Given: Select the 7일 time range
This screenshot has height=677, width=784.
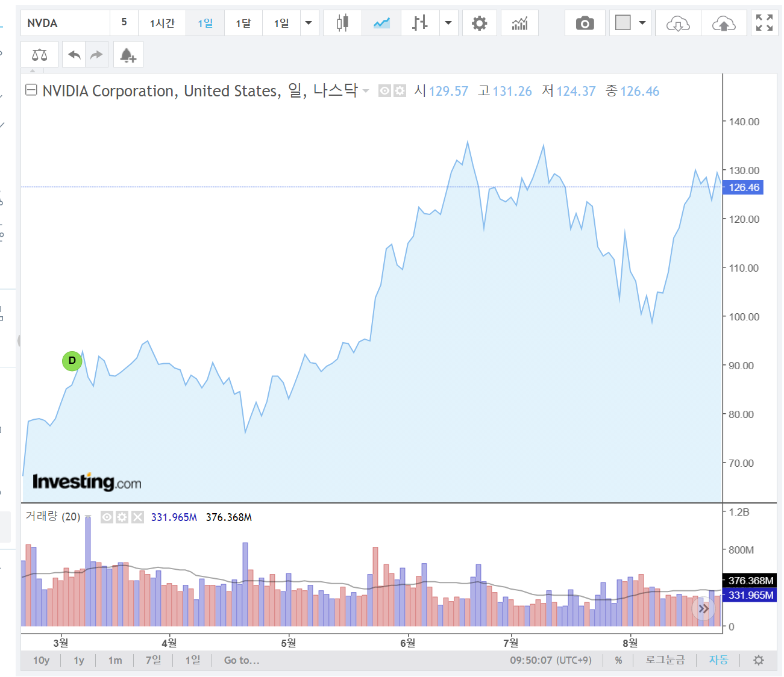Looking at the screenshot, I should click(x=153, y=660).
